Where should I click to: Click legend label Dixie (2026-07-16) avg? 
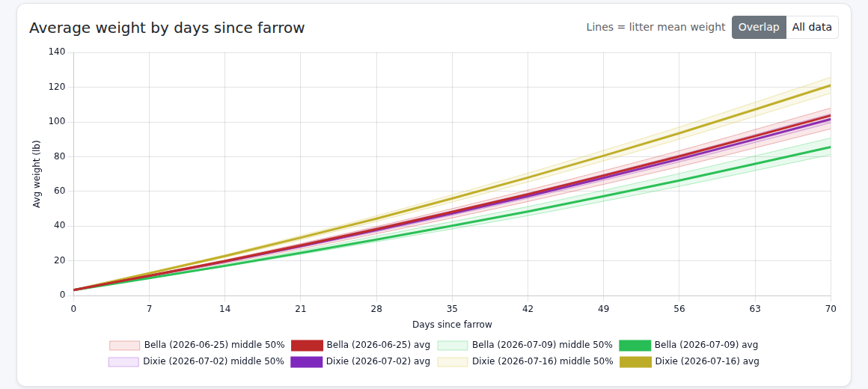point(707,361)
